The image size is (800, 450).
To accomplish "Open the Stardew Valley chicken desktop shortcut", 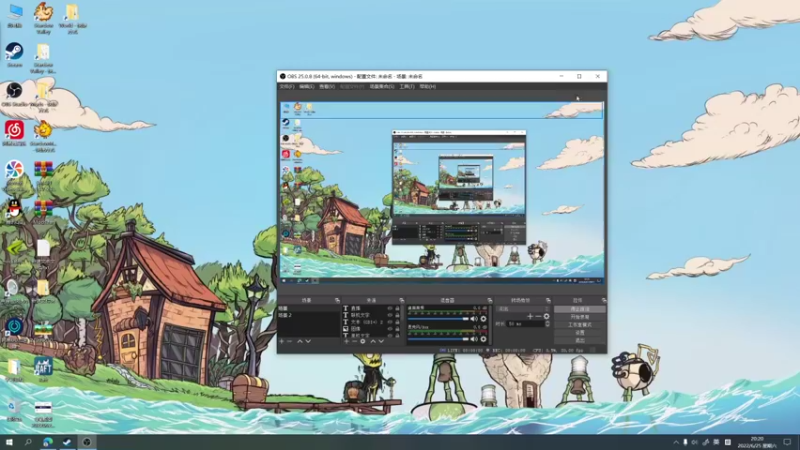I will pos(43,17).
